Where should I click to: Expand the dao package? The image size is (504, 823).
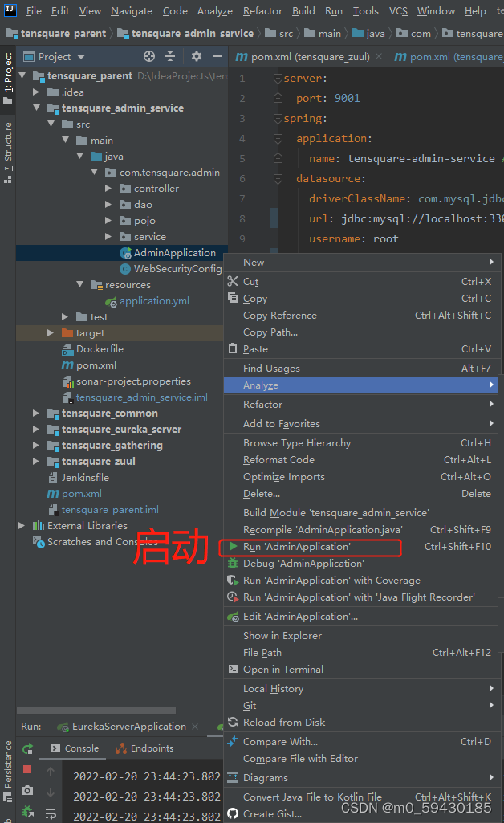[x=108, y=204]
